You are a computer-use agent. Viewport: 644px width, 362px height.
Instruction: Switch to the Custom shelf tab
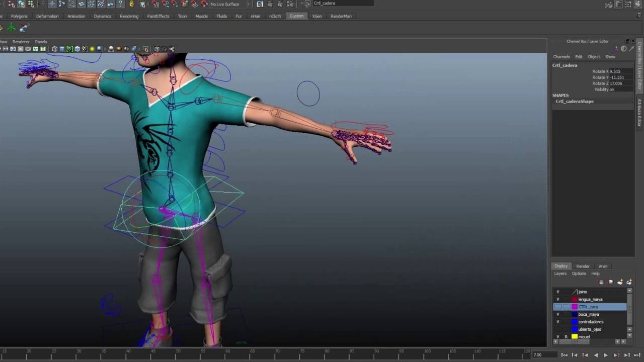coord(296,16)
